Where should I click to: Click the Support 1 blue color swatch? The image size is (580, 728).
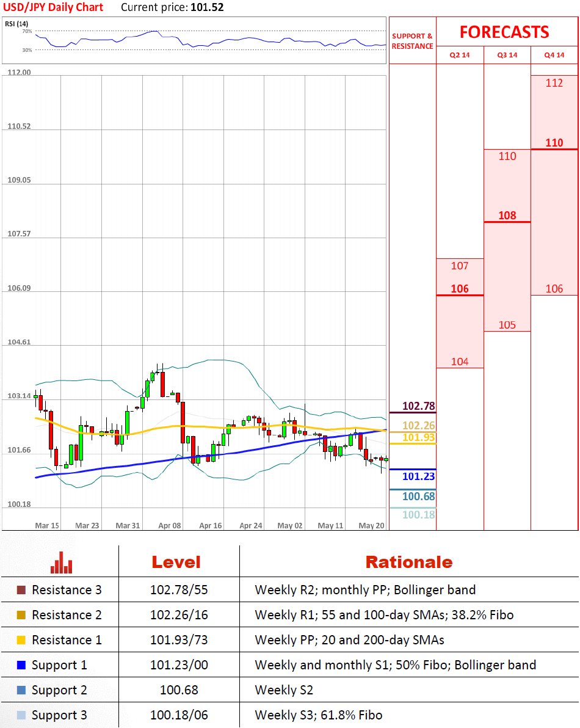tap(21, 665)
